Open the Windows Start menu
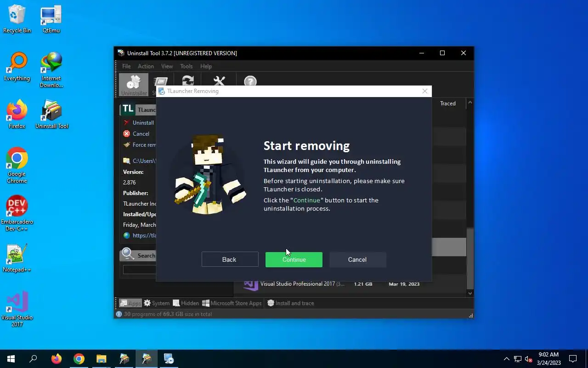This screenshot has width=588, height=368. point(11,359)
